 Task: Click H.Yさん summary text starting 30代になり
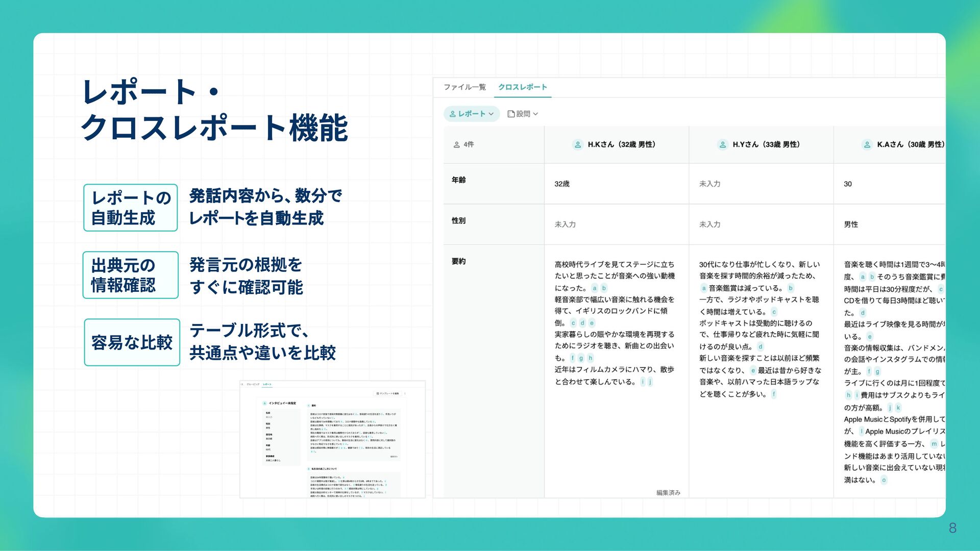[x=759, y=276]
